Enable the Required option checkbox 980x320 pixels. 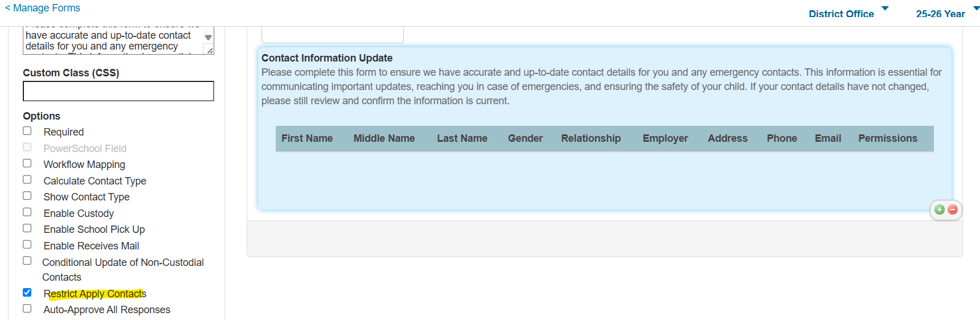coord(27,131)
